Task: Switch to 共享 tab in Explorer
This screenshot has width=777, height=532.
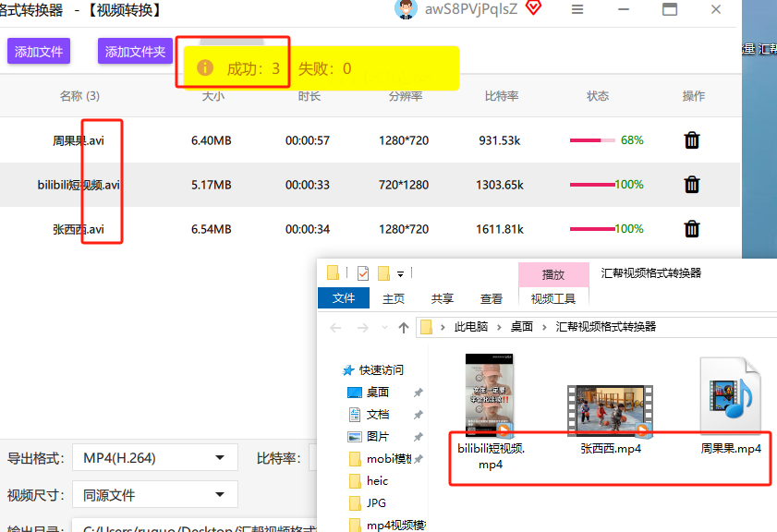Action: coord(442,298)
